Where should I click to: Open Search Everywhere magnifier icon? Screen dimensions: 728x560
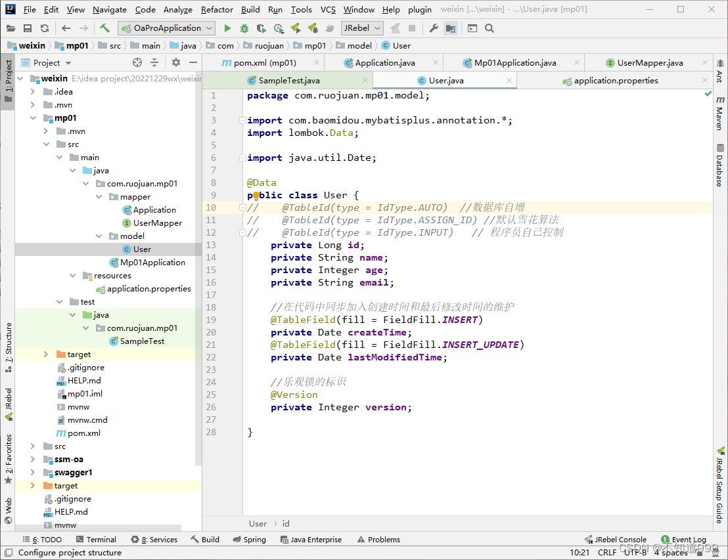[489, 28]
